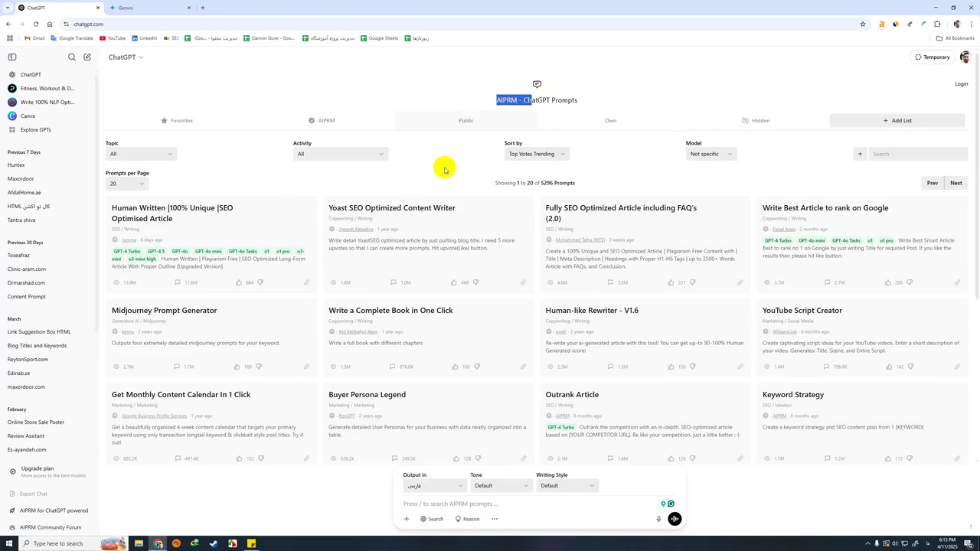Open the Model Not specific dropdown
The width and height of the screenshot is (980, 551).
coord(710,154)
